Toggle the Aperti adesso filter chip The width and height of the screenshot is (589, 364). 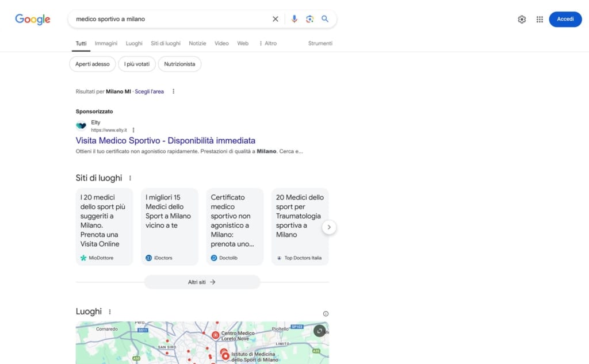(x=93, y=64)
